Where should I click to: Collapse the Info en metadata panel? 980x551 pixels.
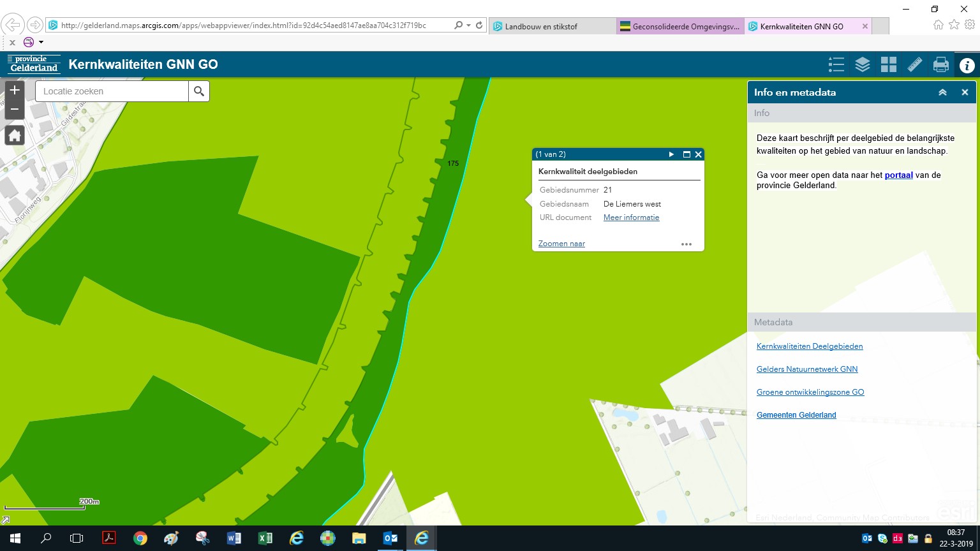942,92
